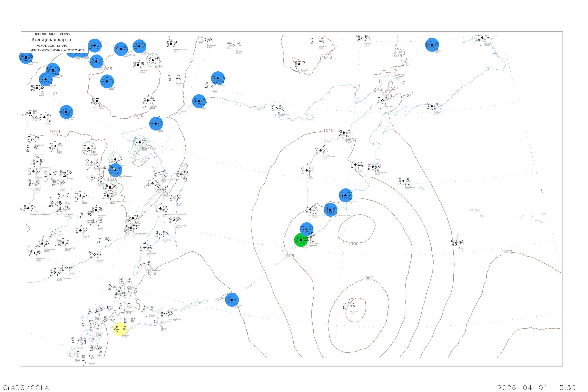This screenshot has width=588, height=392.
Task: Click the '01/04/2026 12 UTC' date text
Action: click(52, 46)
